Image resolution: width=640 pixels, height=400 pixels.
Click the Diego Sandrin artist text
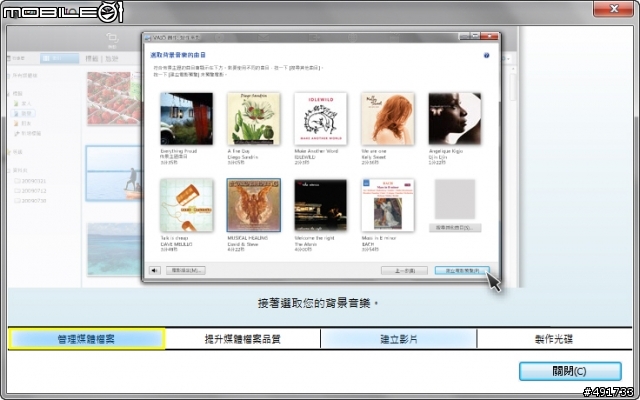243,157
